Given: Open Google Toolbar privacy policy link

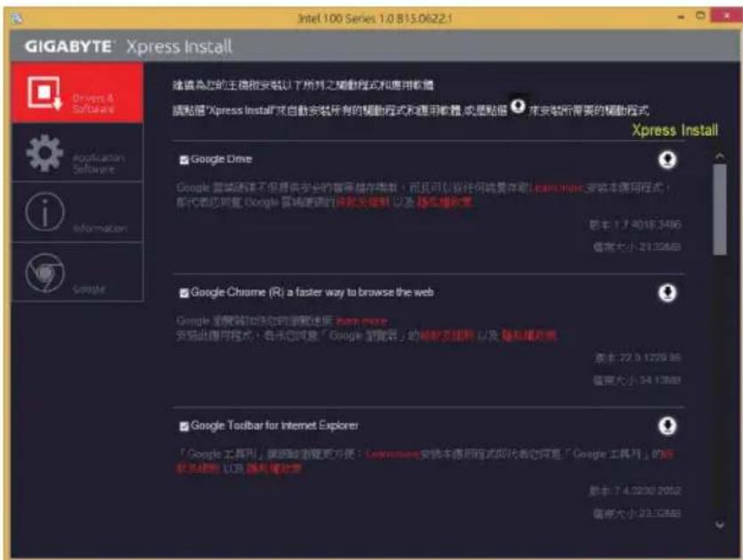Looking at the screenshot, I should coord(274,469).
